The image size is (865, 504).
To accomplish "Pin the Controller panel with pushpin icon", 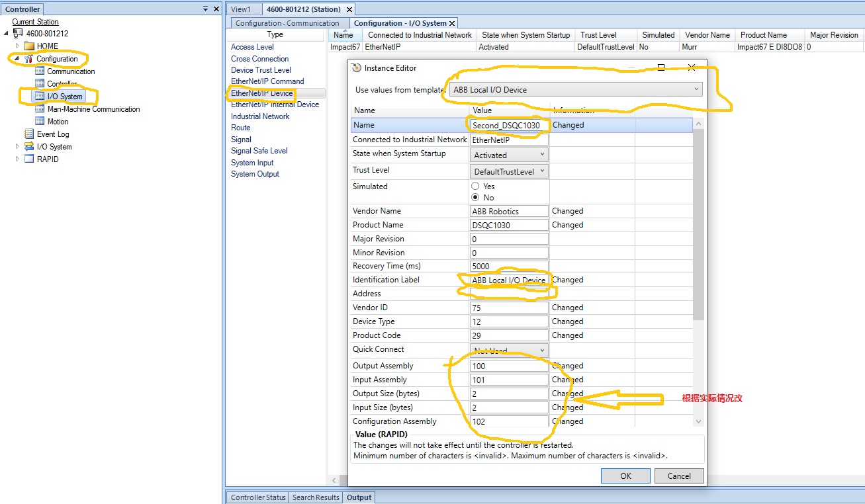I will 205,9.
